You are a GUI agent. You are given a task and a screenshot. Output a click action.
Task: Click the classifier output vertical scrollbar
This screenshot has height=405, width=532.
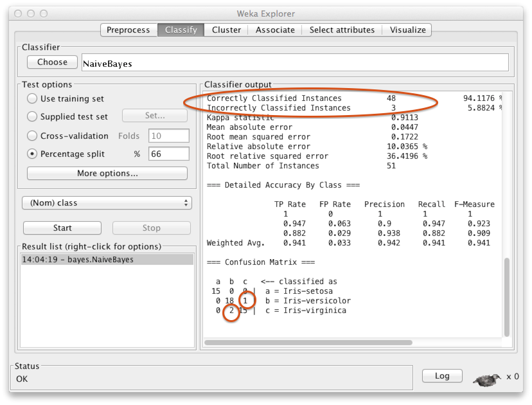507,296
